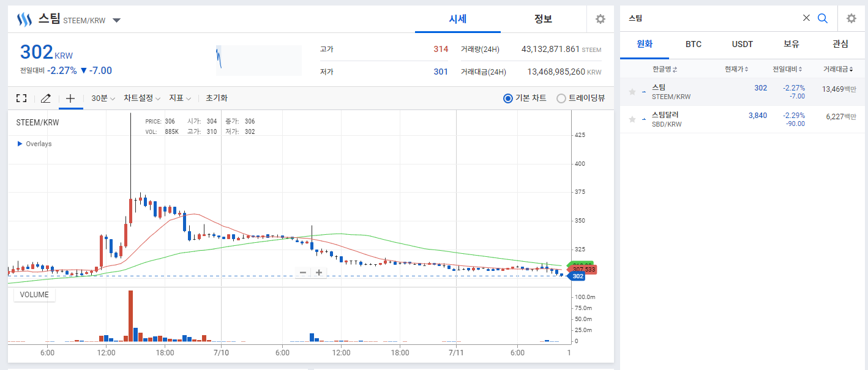Click the 저가 value 301
The image size is (868, 370).
tap(441, 72)
